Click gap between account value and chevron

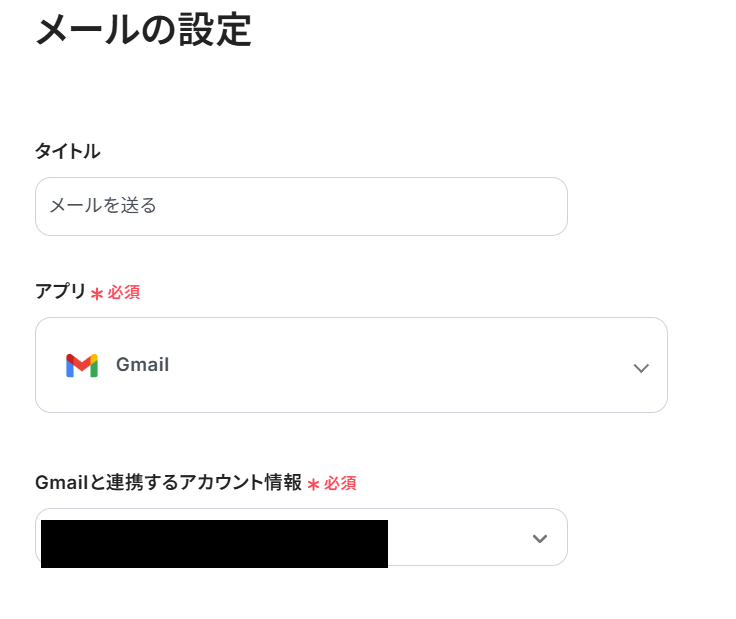pos(455,538)
